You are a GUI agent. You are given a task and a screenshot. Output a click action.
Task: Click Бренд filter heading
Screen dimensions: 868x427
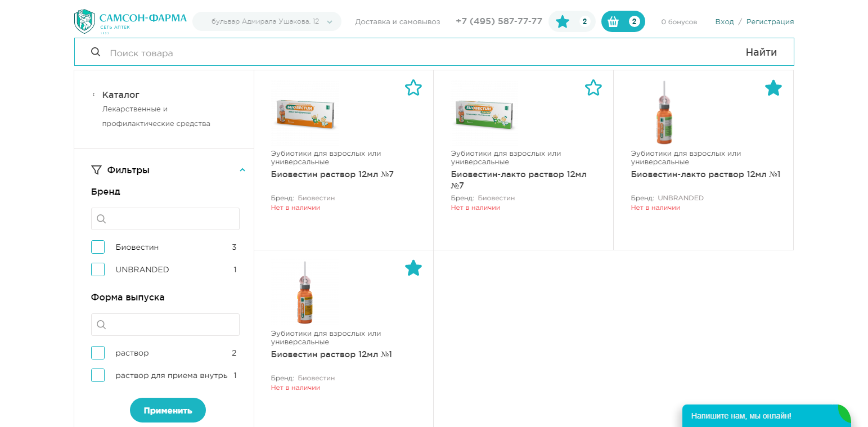coord(106,191)
